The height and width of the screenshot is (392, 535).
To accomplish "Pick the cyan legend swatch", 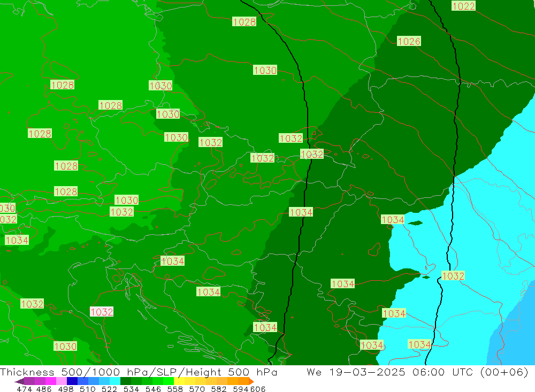I will [115, 381].
